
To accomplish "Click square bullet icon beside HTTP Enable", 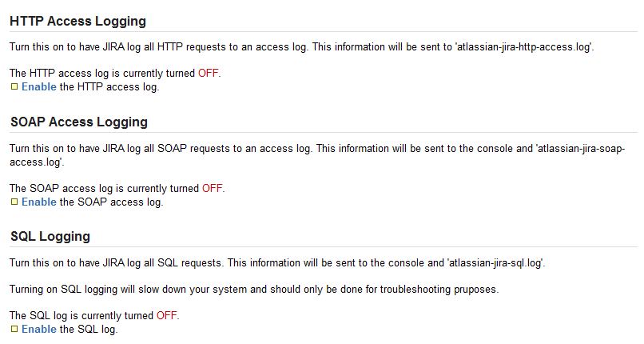I will coord(14,86).
